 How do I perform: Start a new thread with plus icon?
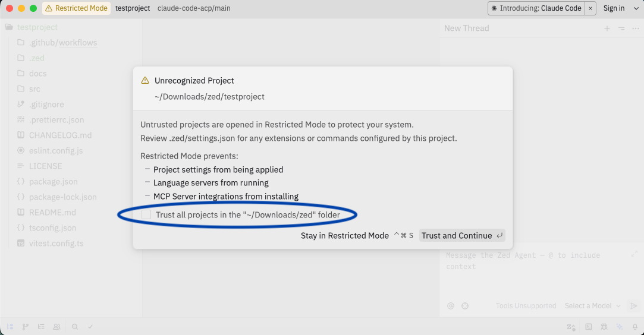[607, 29]
